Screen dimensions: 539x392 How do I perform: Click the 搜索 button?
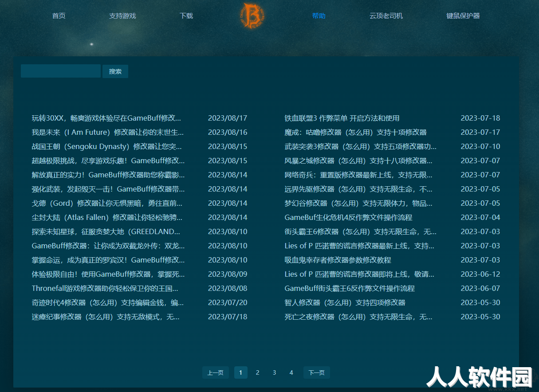pyautogui.click(x=115, y=71)
